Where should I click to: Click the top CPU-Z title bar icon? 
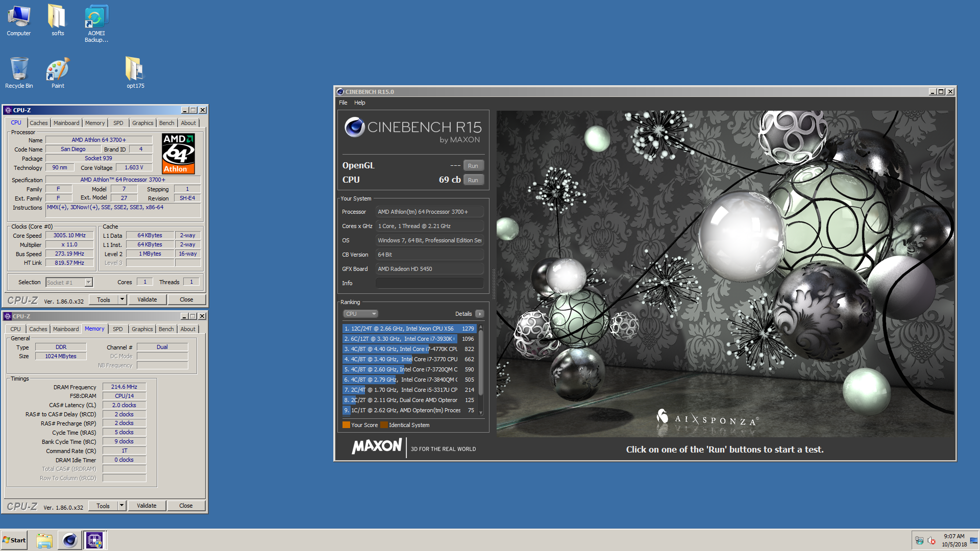[x=8, y=110]
